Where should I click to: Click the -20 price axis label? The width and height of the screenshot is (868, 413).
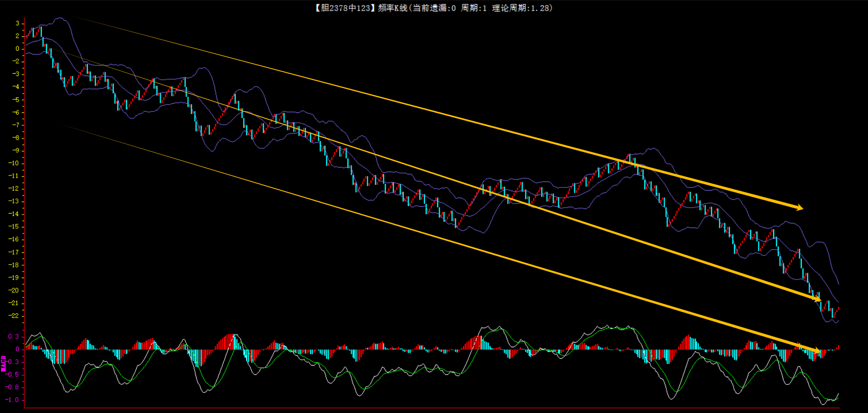coord(14,291)
